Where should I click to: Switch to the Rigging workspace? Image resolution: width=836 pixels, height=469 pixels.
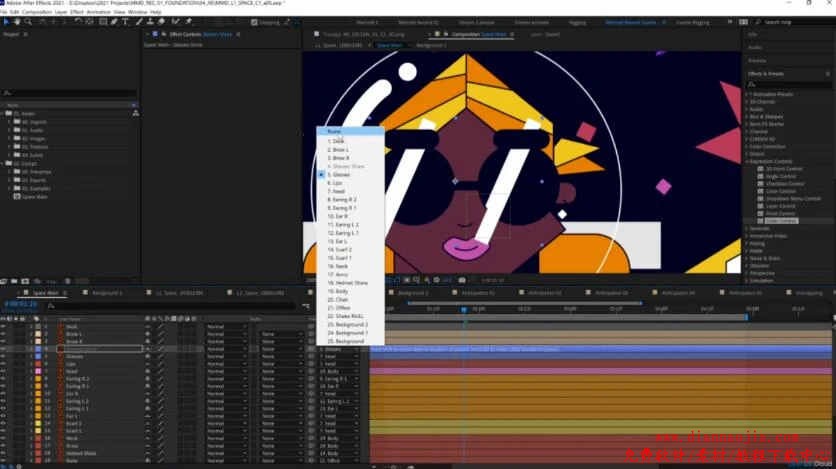[x=580, y=21]
